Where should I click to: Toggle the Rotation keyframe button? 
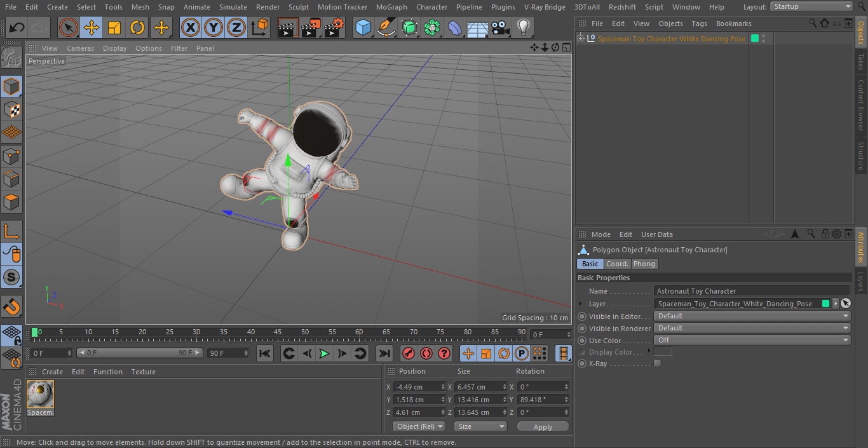pos(504,353)
